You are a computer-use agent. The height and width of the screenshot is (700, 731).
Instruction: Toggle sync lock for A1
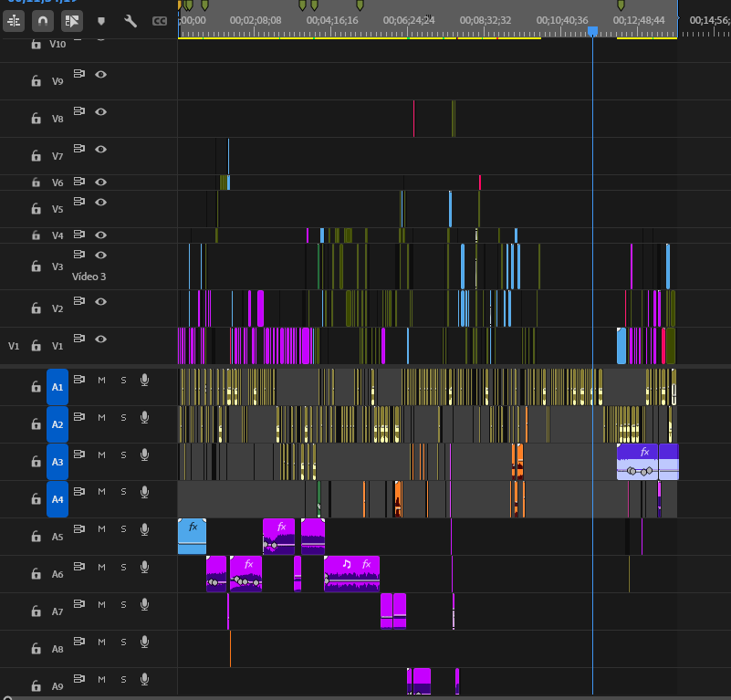79,379
